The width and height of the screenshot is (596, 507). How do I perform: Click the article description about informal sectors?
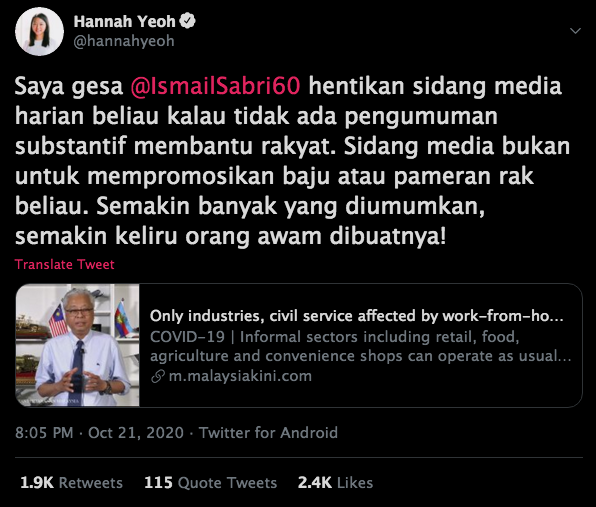tap(360, 346)
